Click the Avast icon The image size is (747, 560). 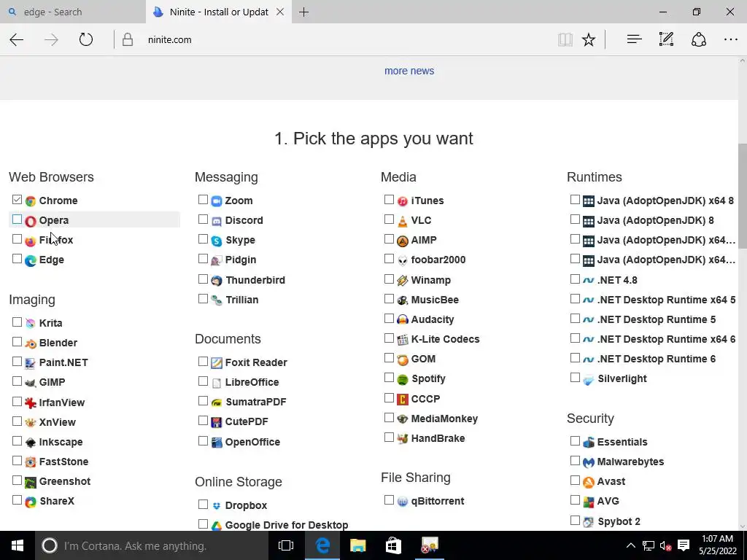[x=589, y=482]
